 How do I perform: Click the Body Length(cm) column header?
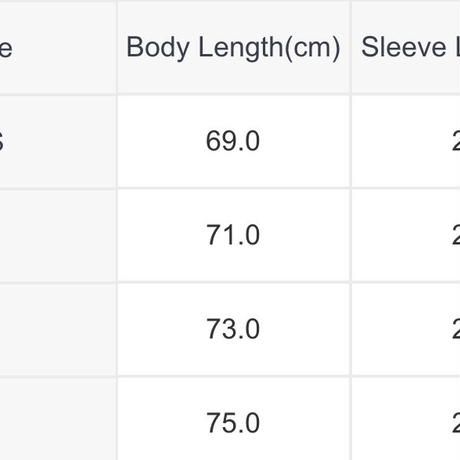pos(233,48)
